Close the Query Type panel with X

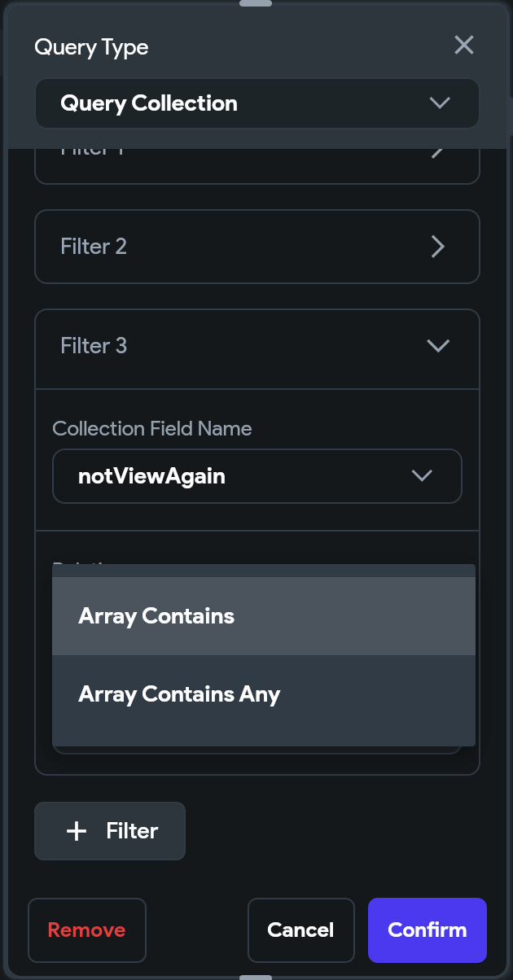(x=463, y=45)
